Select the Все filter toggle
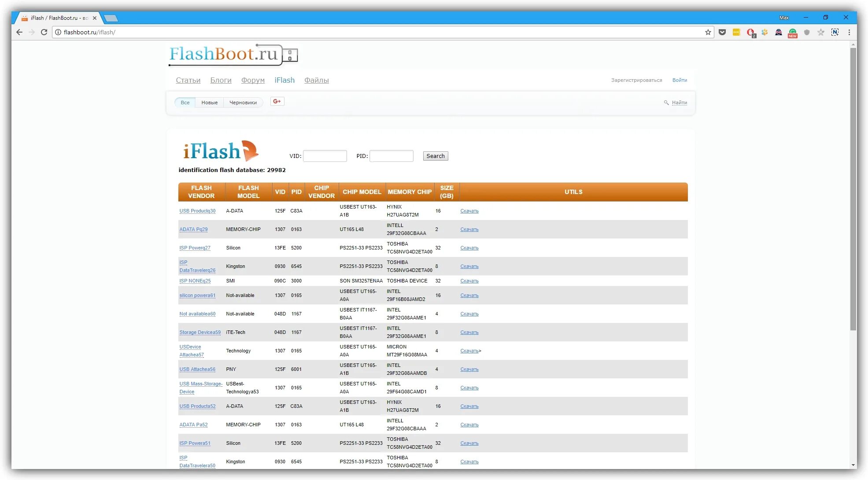Screen dimensions: 868x480 185,103
